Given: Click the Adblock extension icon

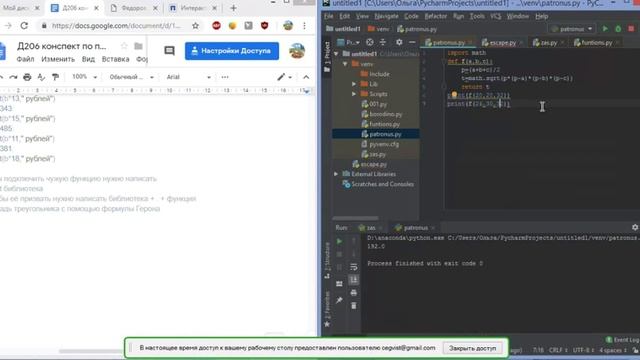Looking at the screenshot, I should [216, 26].
